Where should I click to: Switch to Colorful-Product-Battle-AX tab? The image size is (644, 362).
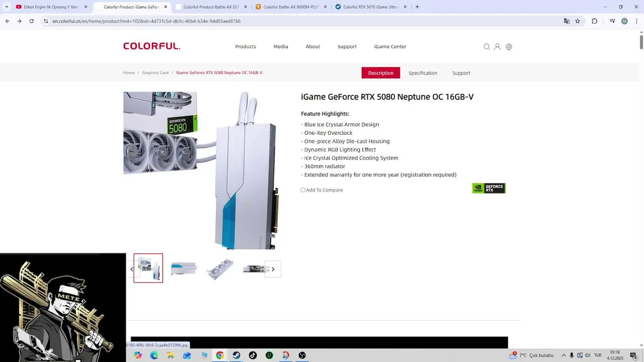tap(210, 7)
